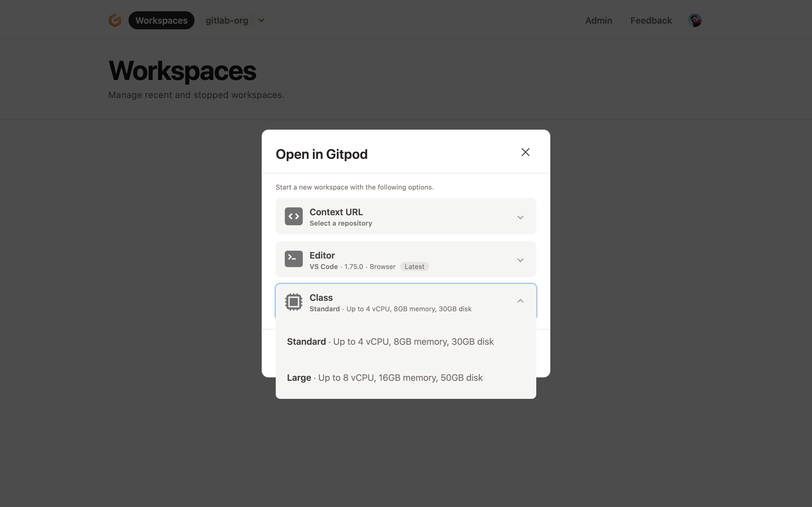Select a repository in Context URL field
Image resolution: width=812 pixels, height=507 pixels.
(x=341, y=223)
